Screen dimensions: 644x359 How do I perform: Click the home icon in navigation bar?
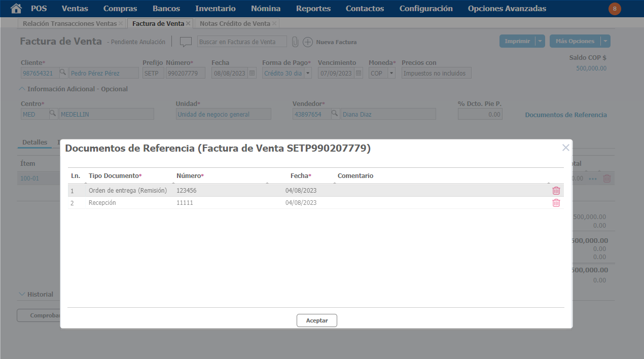click(16, 9)
